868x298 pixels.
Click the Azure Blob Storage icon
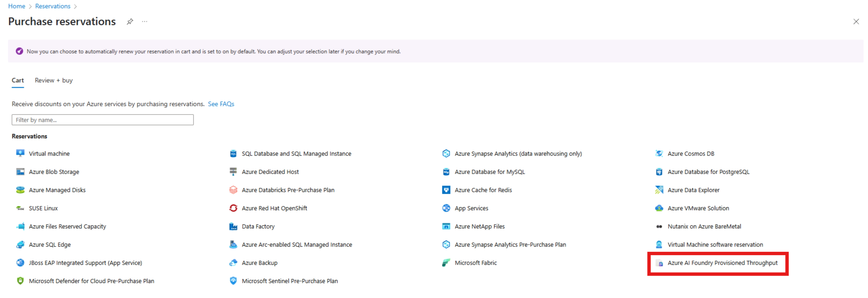pos(20,172)
